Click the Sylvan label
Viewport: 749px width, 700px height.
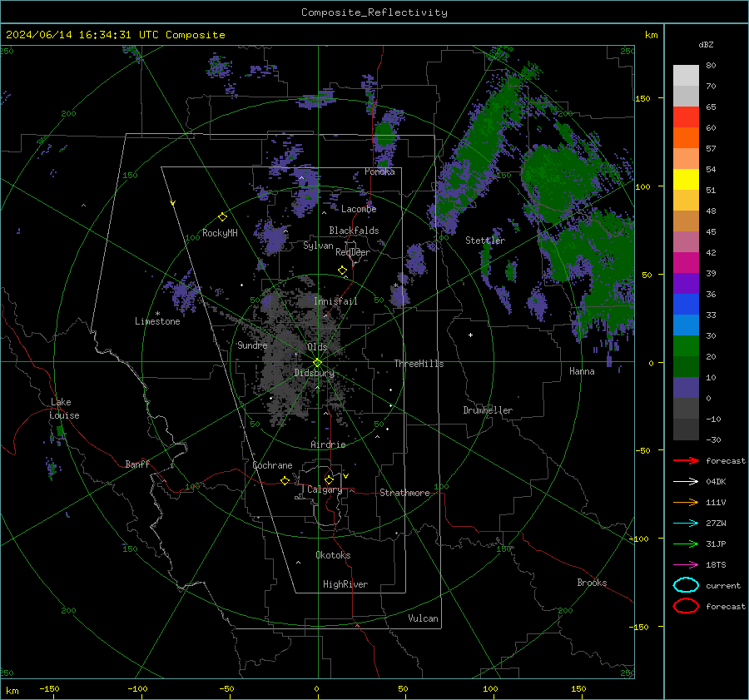click(x=318, y=246)
